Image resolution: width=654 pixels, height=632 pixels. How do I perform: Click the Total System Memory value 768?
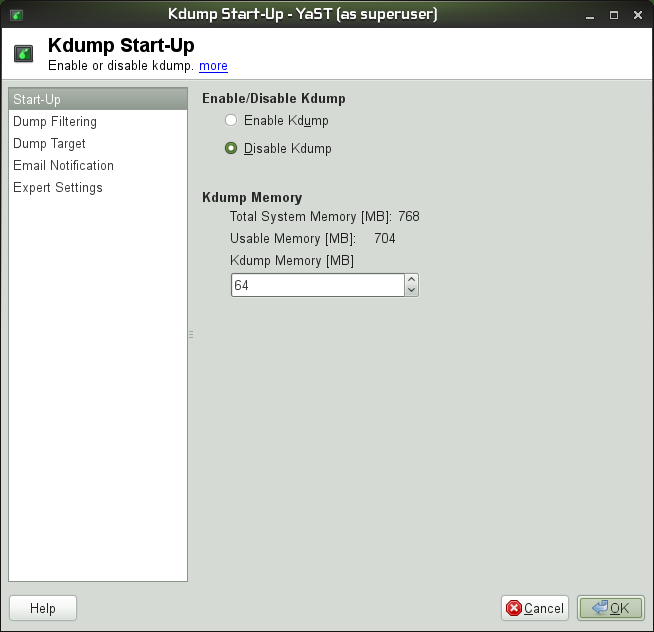point(409,217)
